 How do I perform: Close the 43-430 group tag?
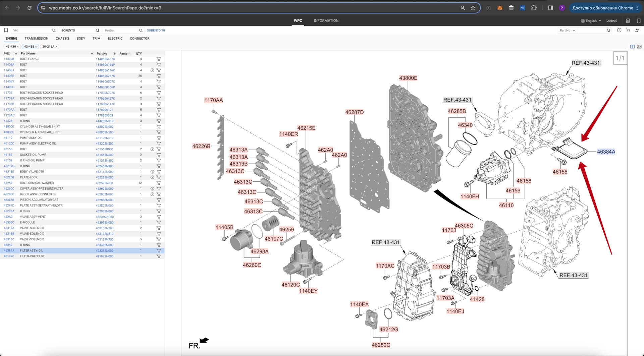tap(18, 47)
